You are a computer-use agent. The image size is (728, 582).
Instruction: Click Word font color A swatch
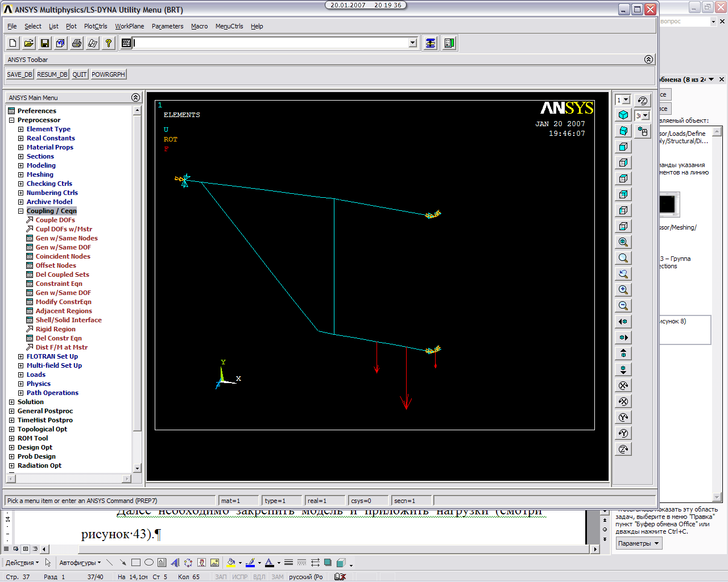click(270, 563)
